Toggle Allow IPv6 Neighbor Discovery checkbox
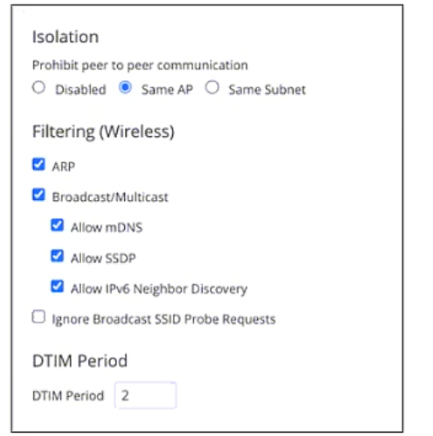 tap(57, 286)
